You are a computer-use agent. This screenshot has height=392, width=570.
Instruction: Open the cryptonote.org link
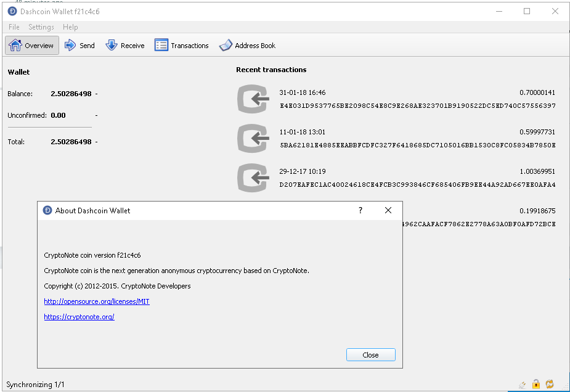pyautogui.click(x=79, y=317)
